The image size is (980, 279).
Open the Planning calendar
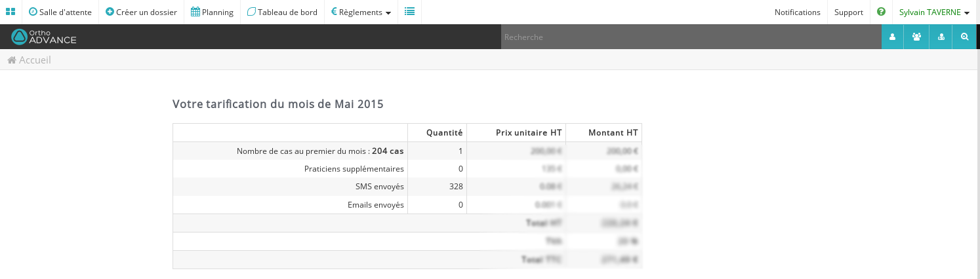point(212,12)
